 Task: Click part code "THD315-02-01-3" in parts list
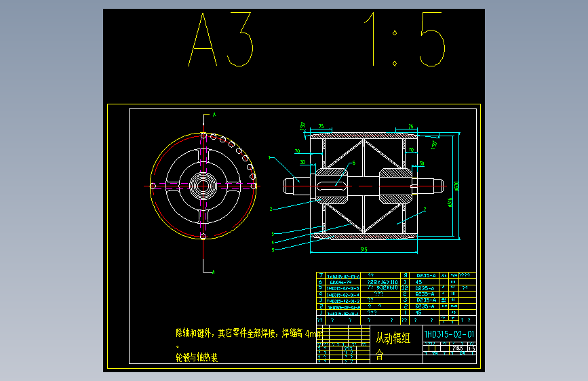point(342,301)
